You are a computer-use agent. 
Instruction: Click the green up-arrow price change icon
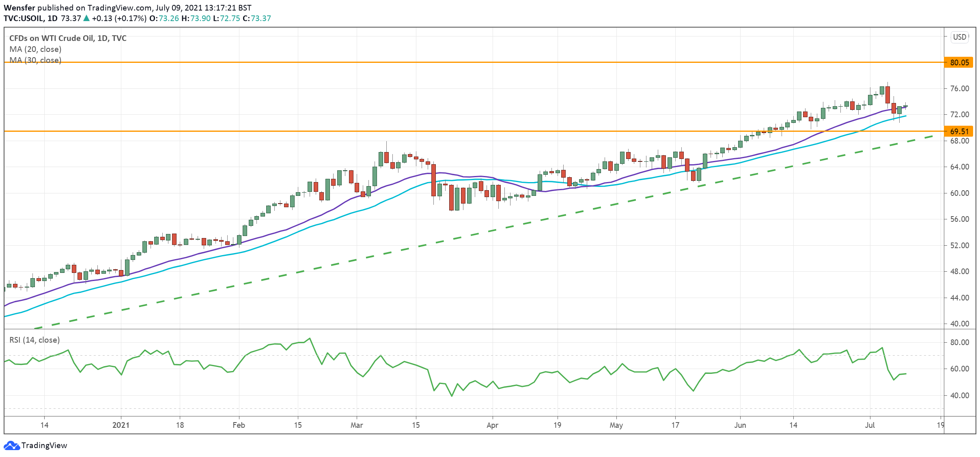(86, 18)
